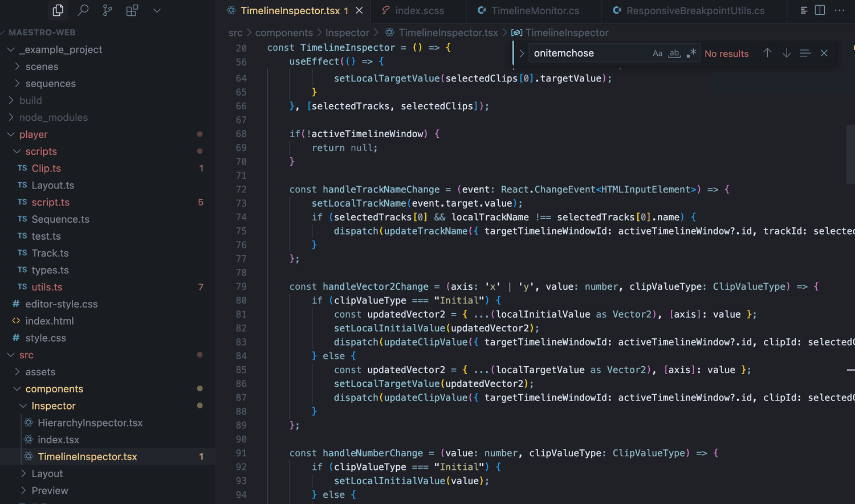Close the find widget
This screenshot has height=504, width=855.
(824, 53)
